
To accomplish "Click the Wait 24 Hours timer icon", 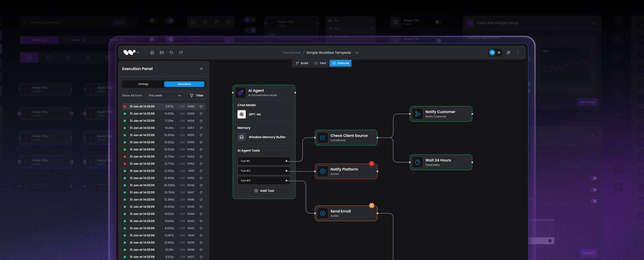I will (417, 162).
